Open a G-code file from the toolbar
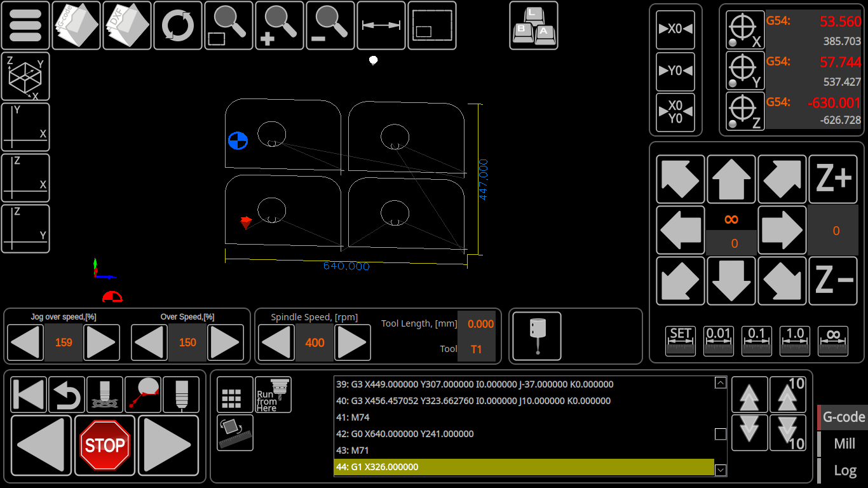 click(76, 25)
